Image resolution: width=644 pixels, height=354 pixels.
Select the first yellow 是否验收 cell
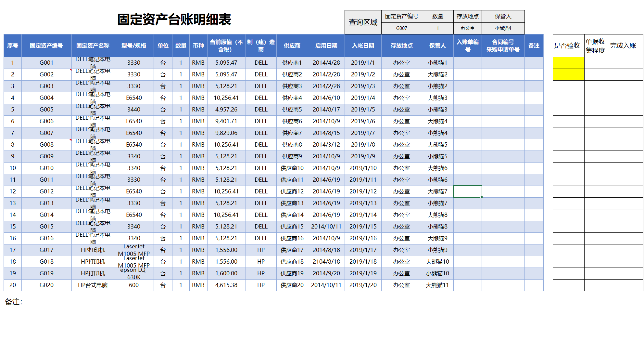569,63
